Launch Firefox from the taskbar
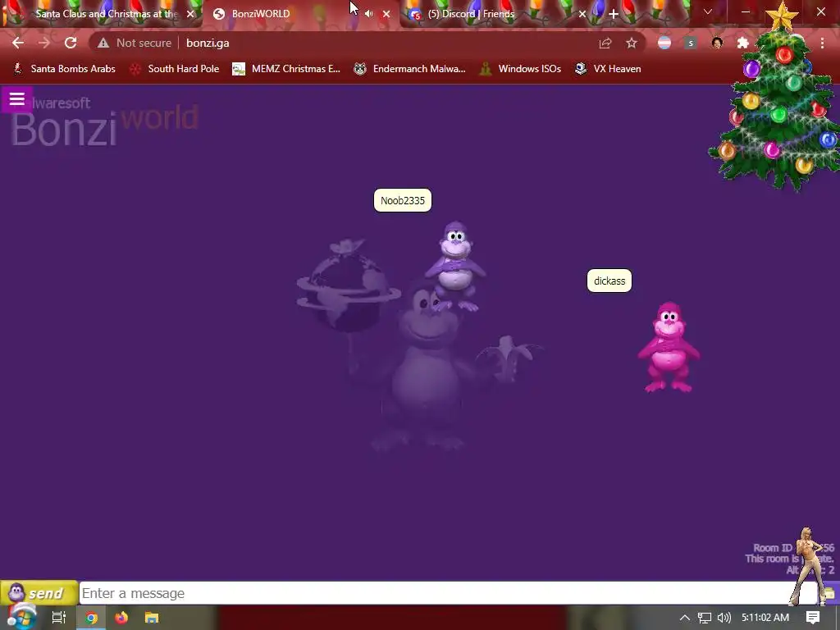The width and height of the screenshot is (840, 630). tap(121, 618)
